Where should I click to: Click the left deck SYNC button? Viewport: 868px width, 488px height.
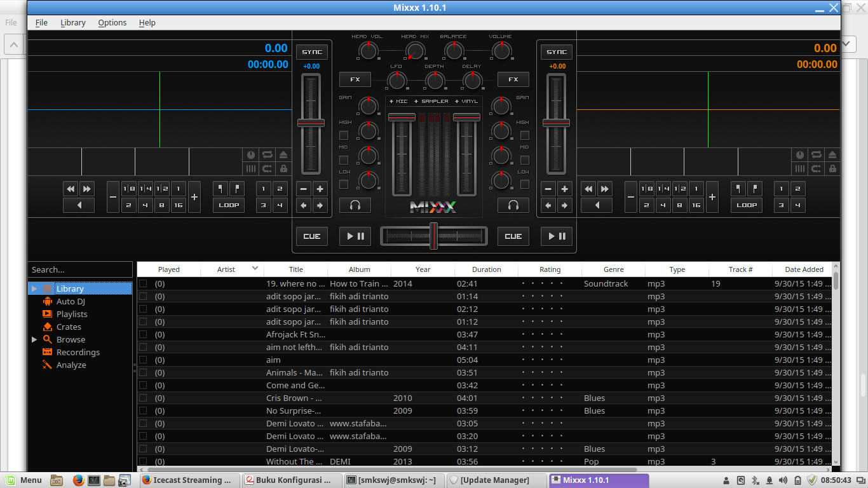coord(312,52)
